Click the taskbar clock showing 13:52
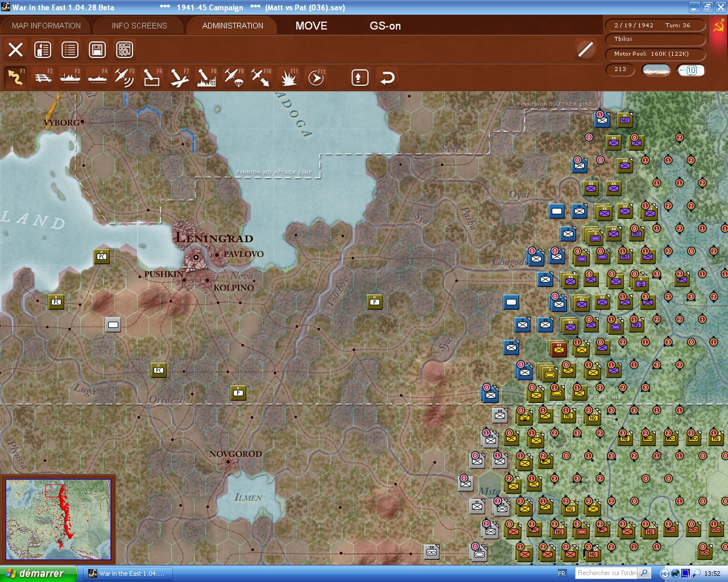 click(712, 573)
